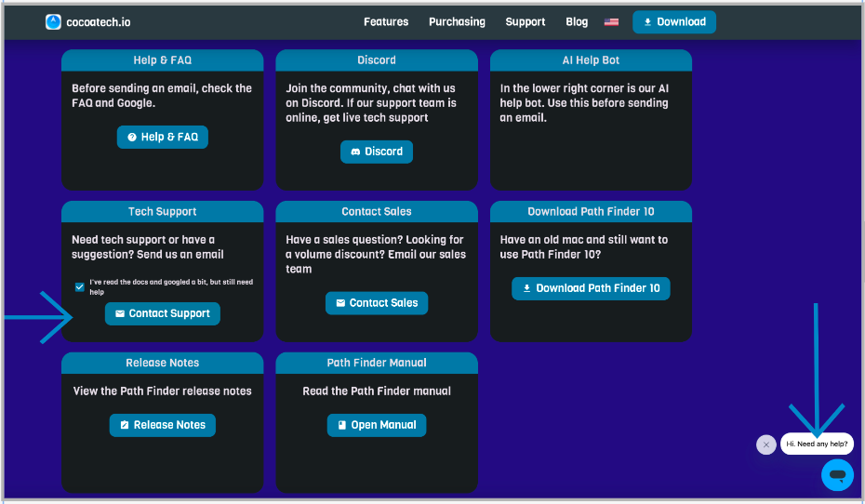Click the "Hi. Need any help?" message

coord(817,444)
